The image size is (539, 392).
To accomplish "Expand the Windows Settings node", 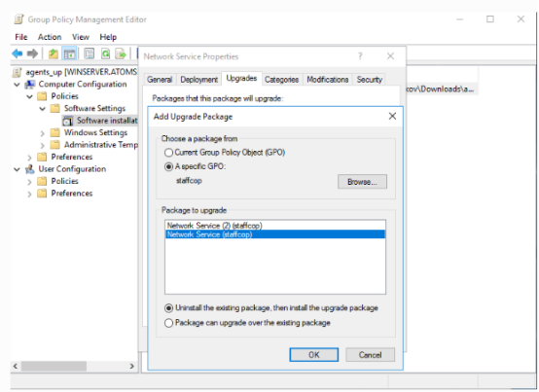I will click(42, 133).
